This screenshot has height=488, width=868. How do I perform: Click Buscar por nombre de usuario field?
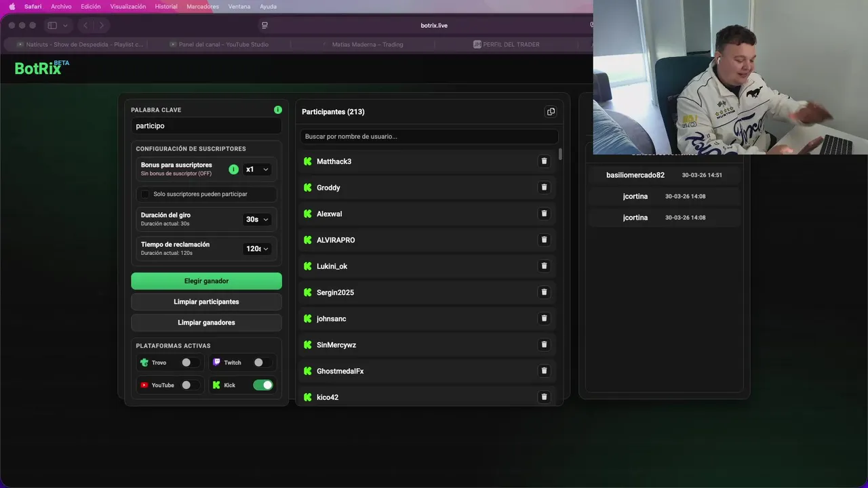429,136
